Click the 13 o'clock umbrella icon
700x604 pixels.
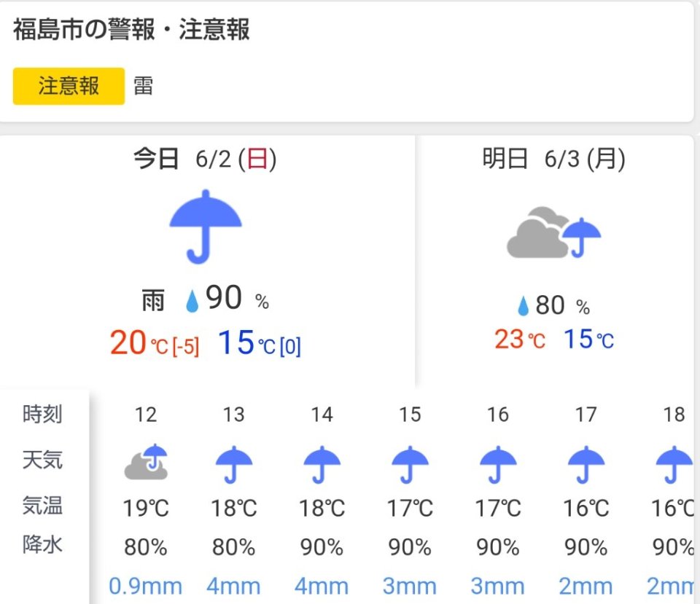(x=234, y=464)
